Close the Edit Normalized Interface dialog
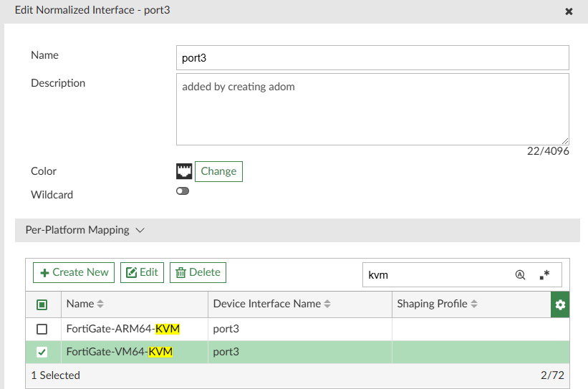588x389 pixels. pyautogui.click(x=569, y=11)
